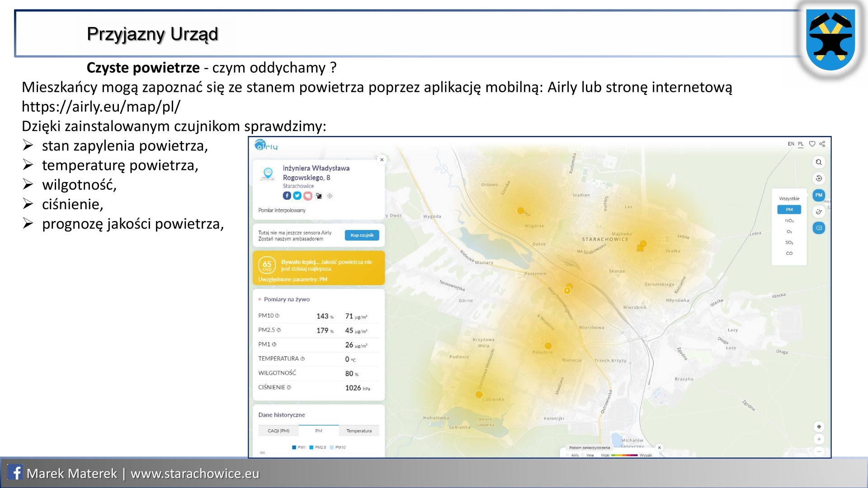
Task: Close the location details panel
Action: (382, 160)
